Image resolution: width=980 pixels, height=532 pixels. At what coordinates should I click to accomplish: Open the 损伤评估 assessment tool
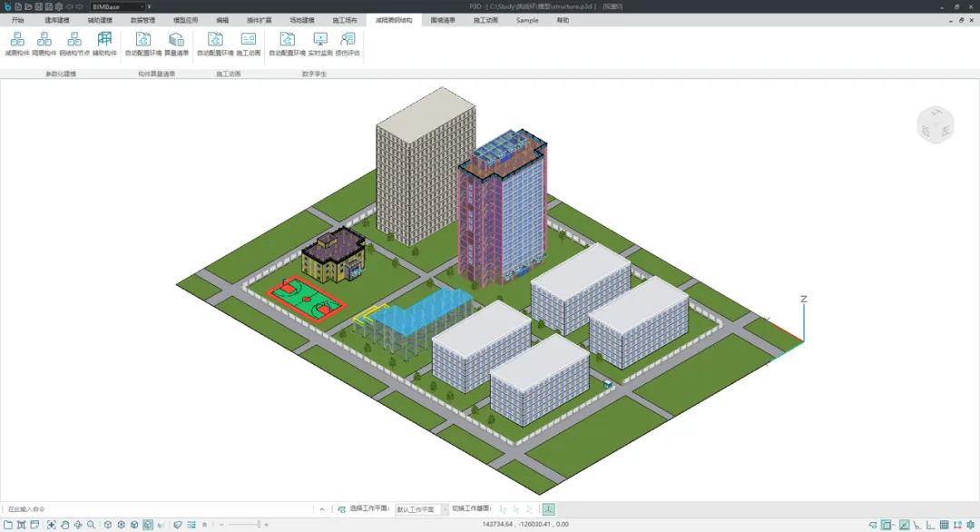[x=347, y=40]
